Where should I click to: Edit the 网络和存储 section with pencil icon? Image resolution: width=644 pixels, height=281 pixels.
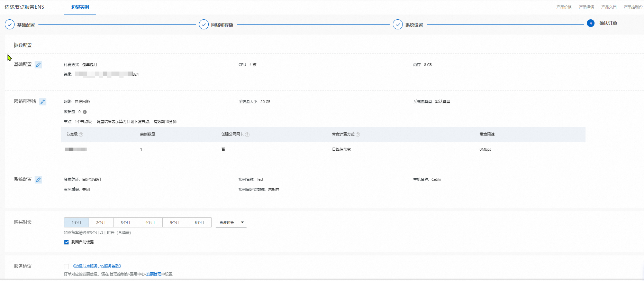pos(43,102)
